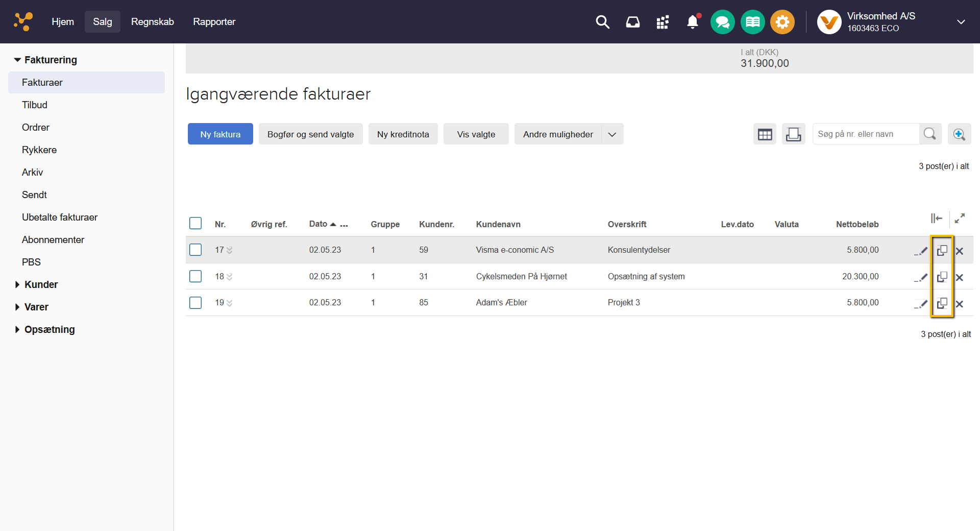
Task: Open the Virksomhed A/S account dropdown
Action: point(961,22)
